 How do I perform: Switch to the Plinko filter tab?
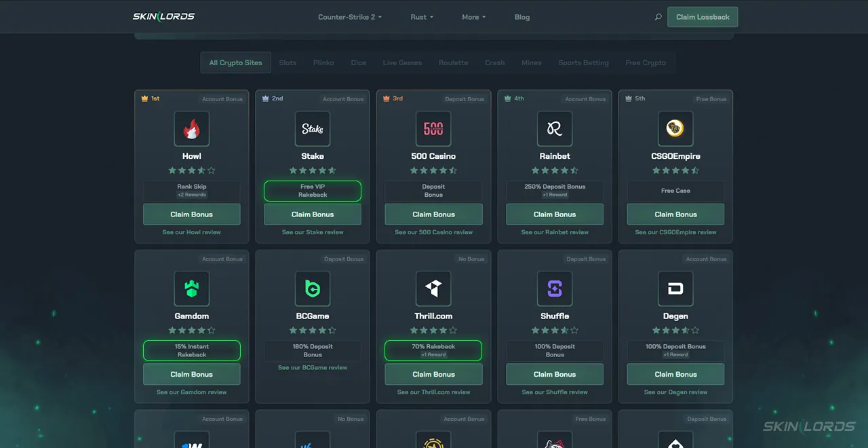pyautogui.click(x=323, y=62)
